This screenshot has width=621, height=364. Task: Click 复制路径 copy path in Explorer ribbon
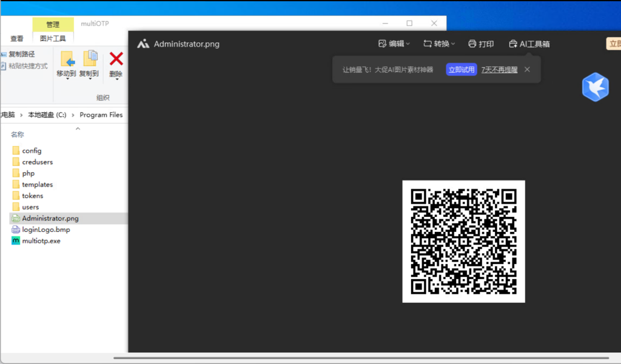(18, 54)
